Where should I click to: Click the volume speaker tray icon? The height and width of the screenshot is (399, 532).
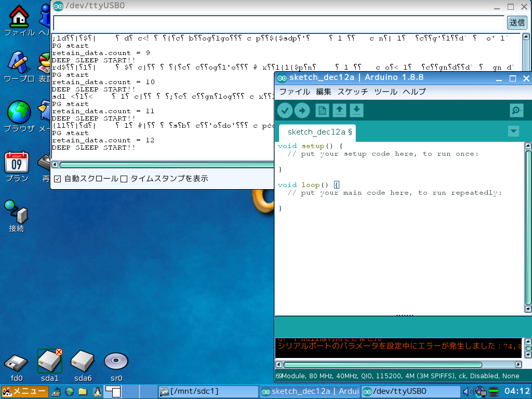468,392
